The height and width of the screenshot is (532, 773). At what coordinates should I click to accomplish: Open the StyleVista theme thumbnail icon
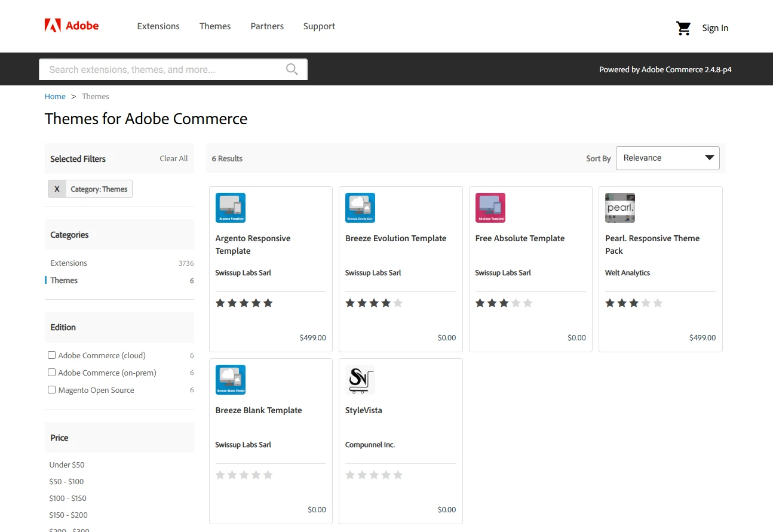360,379
